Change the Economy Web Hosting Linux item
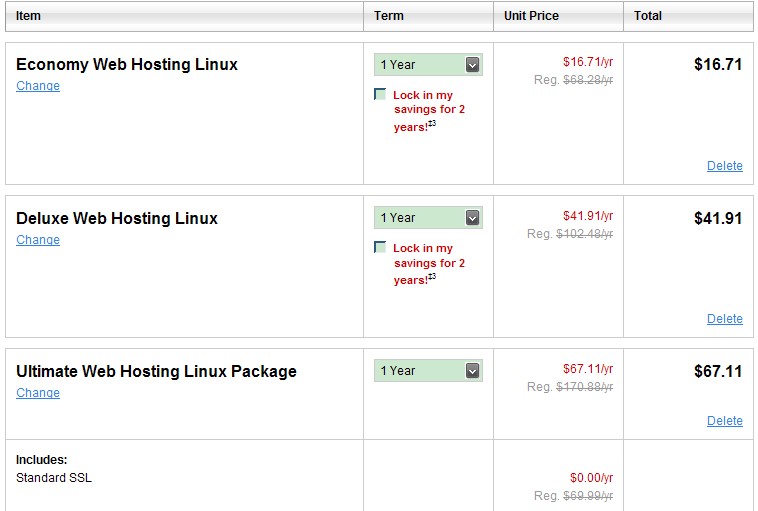 38,86
